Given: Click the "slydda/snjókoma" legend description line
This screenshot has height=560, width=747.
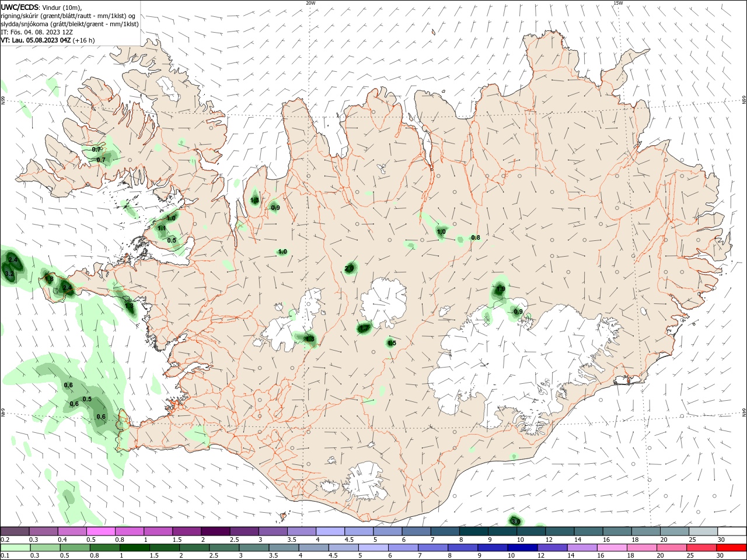Looking at the screenshot, I should point(69,24).
